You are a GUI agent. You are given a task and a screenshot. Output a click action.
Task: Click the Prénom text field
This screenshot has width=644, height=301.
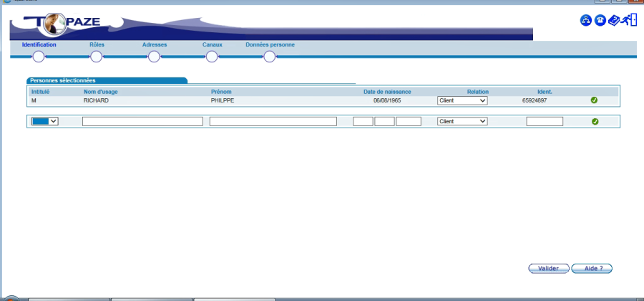[x=273, y=122]
